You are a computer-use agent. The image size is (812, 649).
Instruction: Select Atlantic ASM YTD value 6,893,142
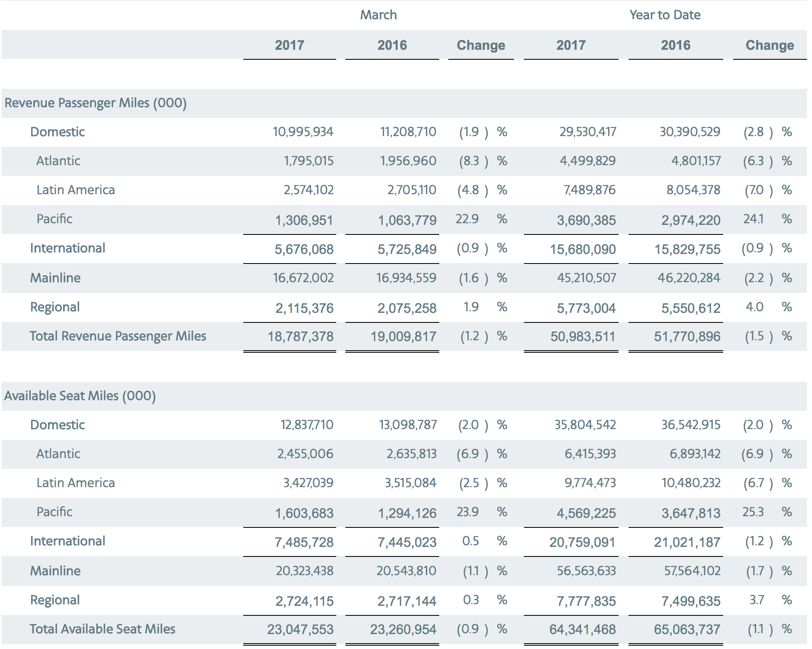(x=695, y=454)
